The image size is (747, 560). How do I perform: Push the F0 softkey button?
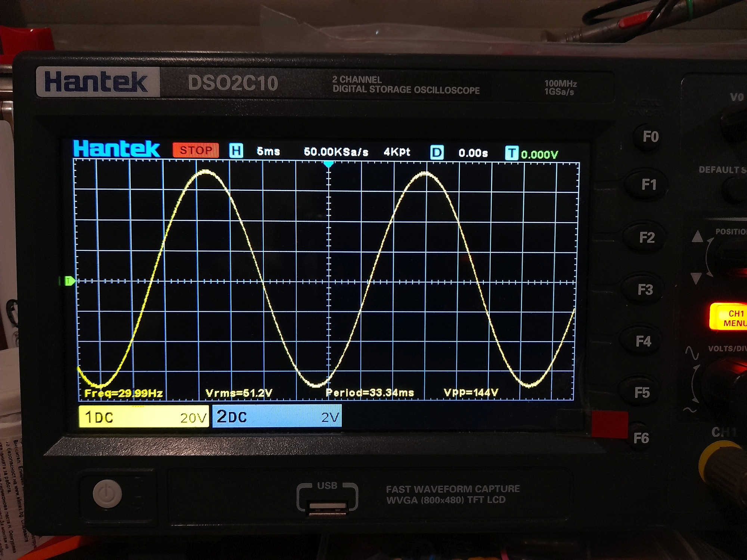point(650,137)
